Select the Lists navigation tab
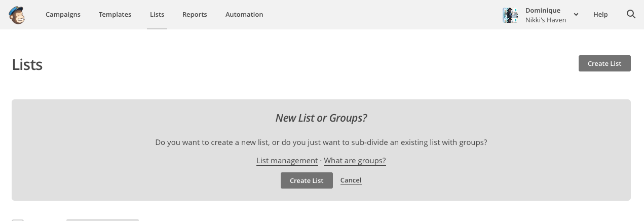This screenshot has width=644, height=221. point(157,15)
